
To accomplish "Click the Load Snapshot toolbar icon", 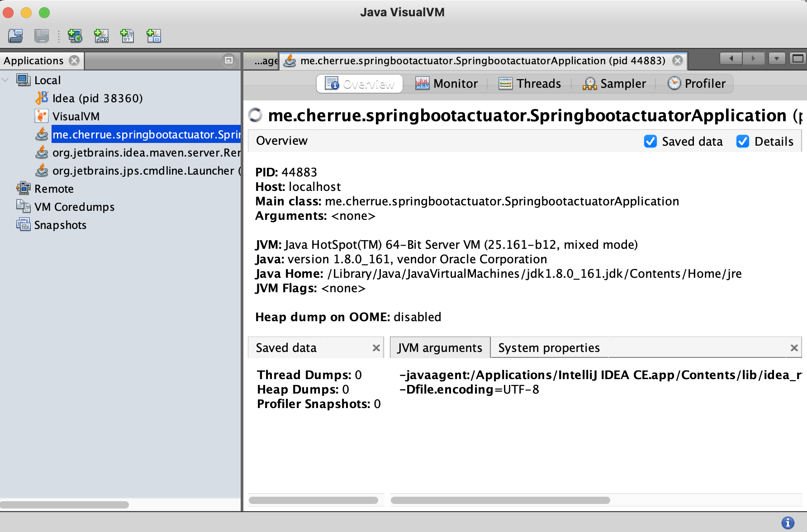I will tap(15, 36).
